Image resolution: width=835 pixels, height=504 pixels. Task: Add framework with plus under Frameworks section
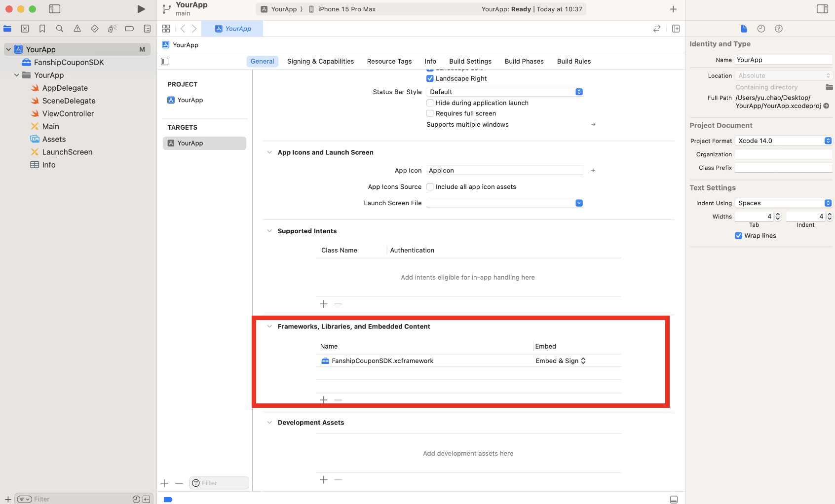(323, 399)
